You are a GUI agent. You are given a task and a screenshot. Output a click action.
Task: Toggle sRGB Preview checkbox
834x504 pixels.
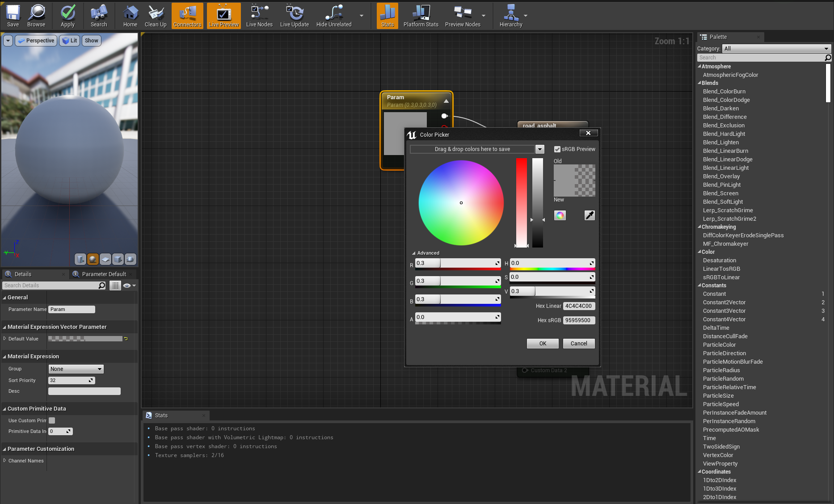[x=557, y=149]
